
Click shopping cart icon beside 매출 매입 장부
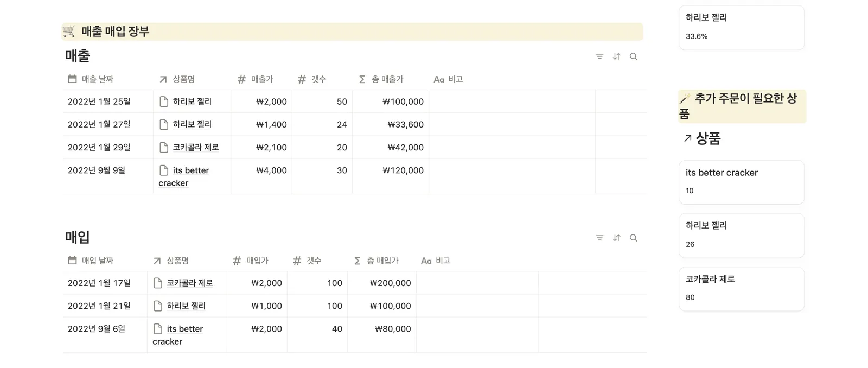coord(69,31)
